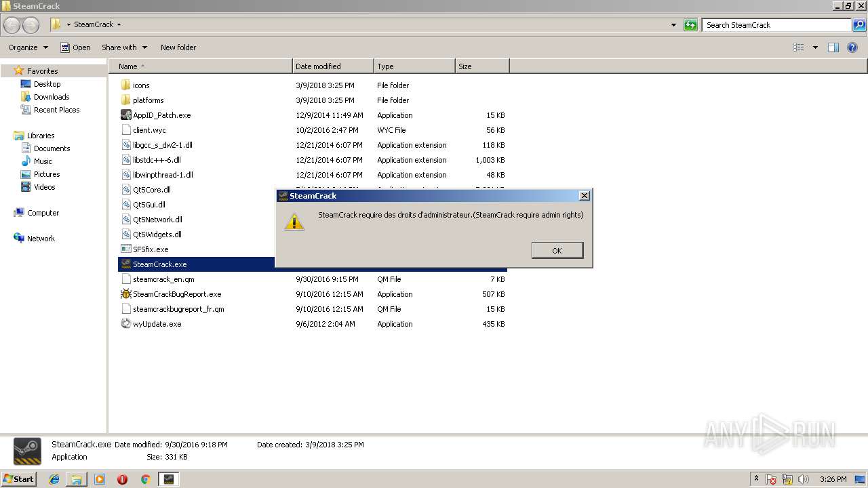Select the icons folder icon

(125, 85)
